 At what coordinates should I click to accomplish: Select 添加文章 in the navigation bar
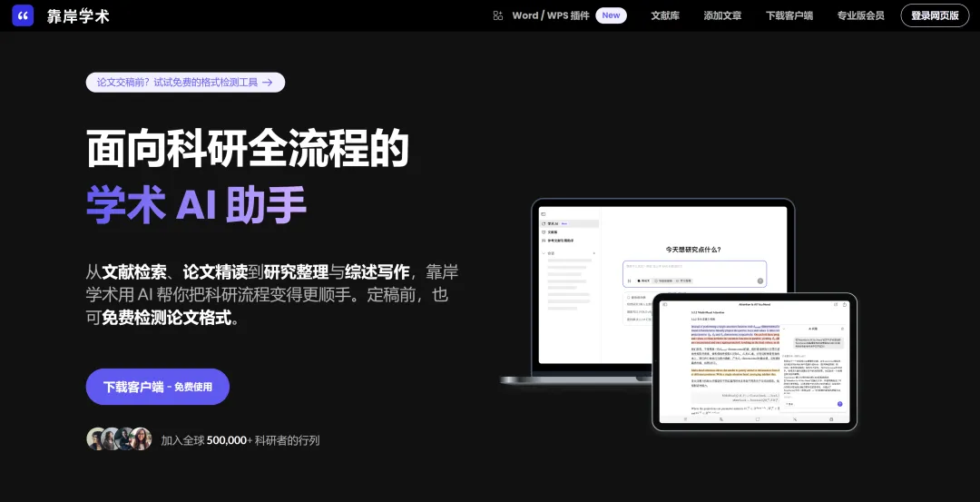[722, 15]
